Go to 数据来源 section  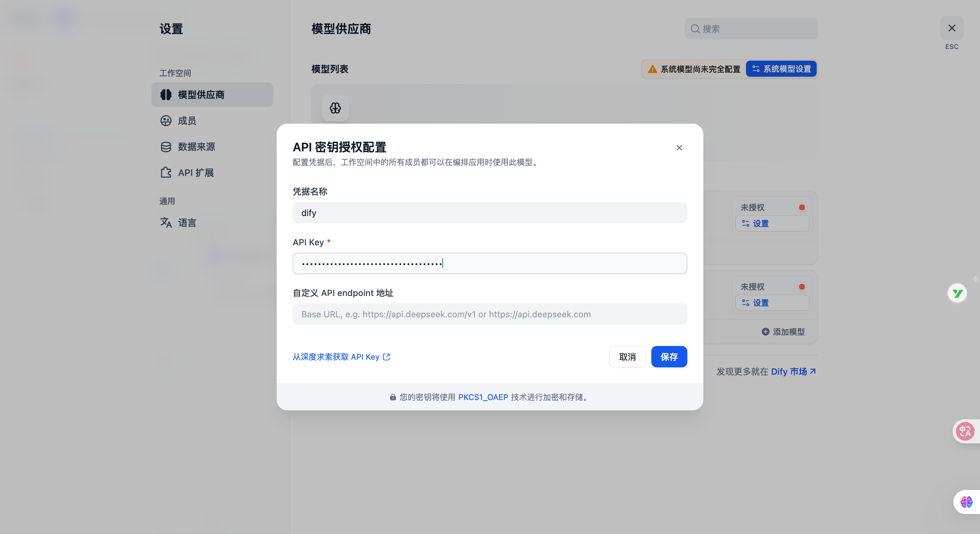click(x=196, y=147)
